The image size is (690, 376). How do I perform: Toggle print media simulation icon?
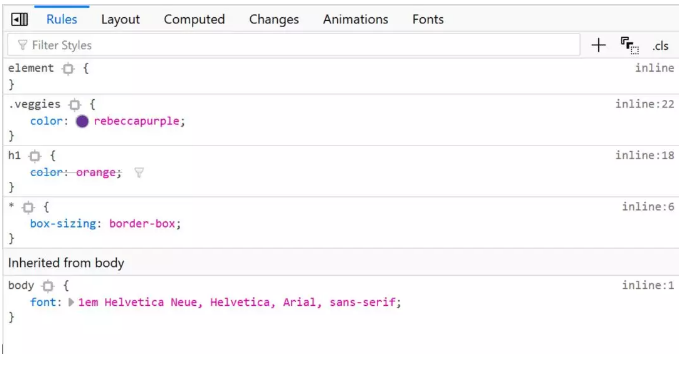[630, 45]
